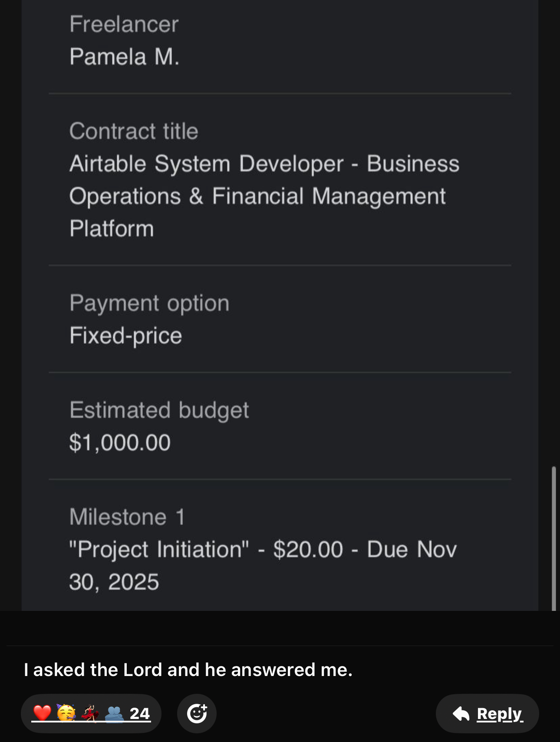The image size is (560, 742).
Task: Click the Estimated budget label
Action: pos(159,410)
